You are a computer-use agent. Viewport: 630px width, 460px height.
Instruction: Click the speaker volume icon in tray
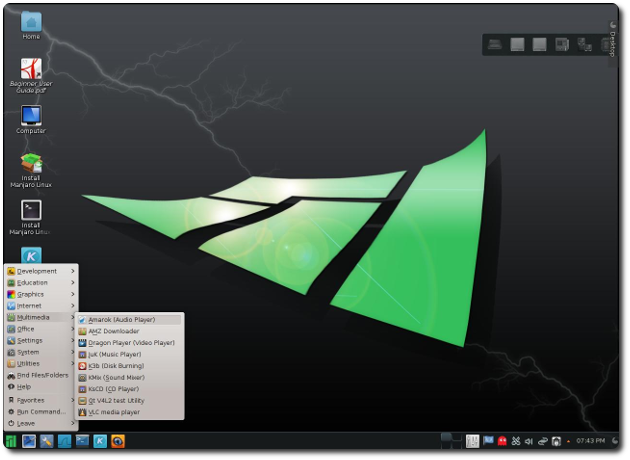[529, 441]
